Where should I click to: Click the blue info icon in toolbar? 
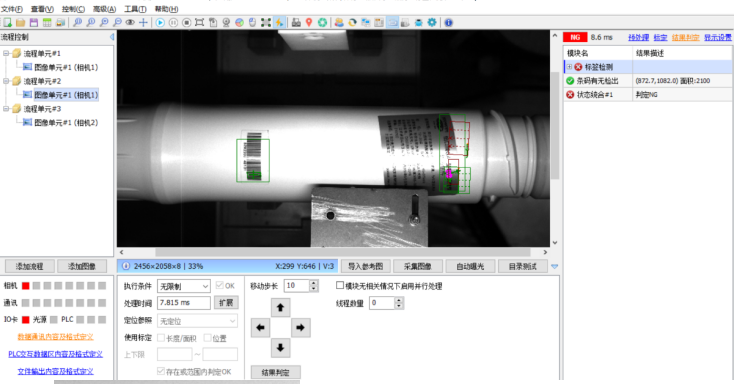pos(449,23)
